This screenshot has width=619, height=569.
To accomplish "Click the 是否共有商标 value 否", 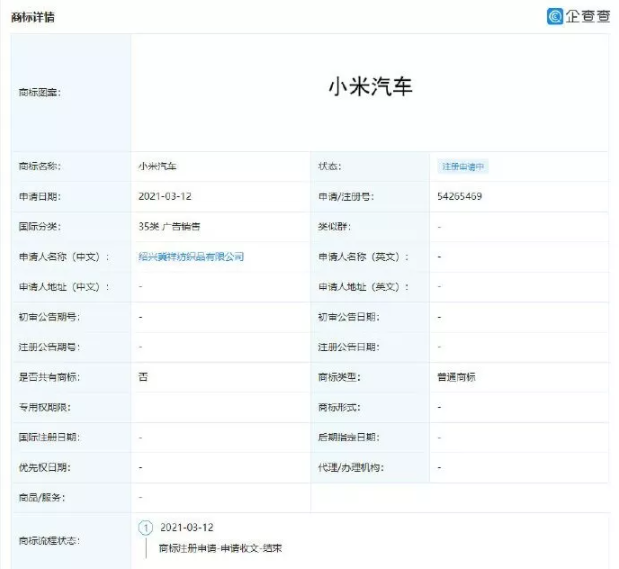I will pyautogui.click(x=143, y=377).
